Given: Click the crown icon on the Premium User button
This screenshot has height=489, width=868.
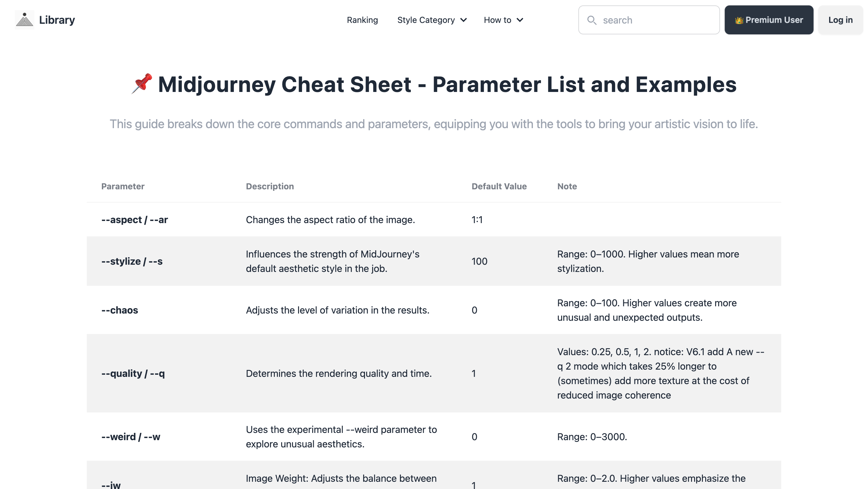Looking at the screenshot, I should coord(739,21).
